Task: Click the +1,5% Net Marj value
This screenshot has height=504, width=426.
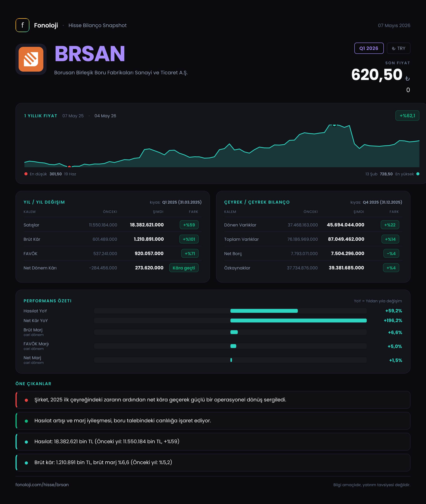Action: [396, 360]
